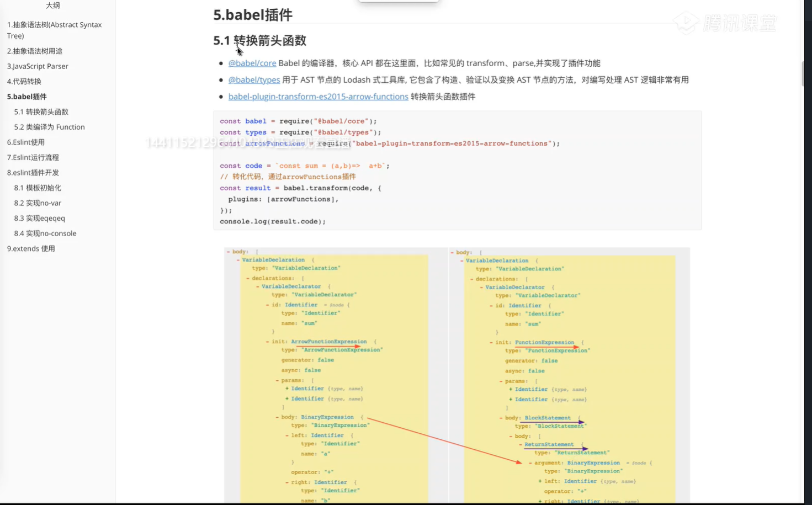Click the vertical scrollbar thumb on right
The width and height of the screenshot is (812, 505).
[803, 75]
